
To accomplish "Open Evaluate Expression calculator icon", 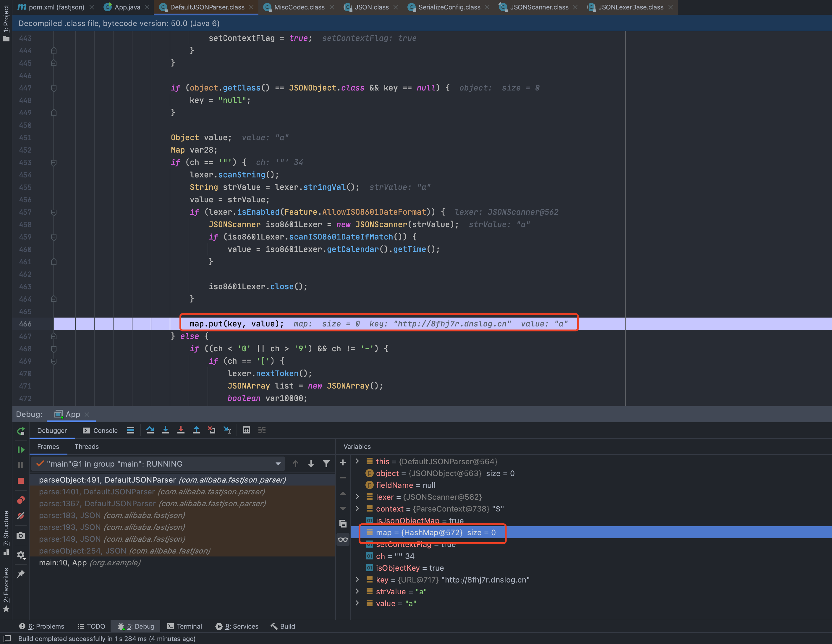I will 247,430.
